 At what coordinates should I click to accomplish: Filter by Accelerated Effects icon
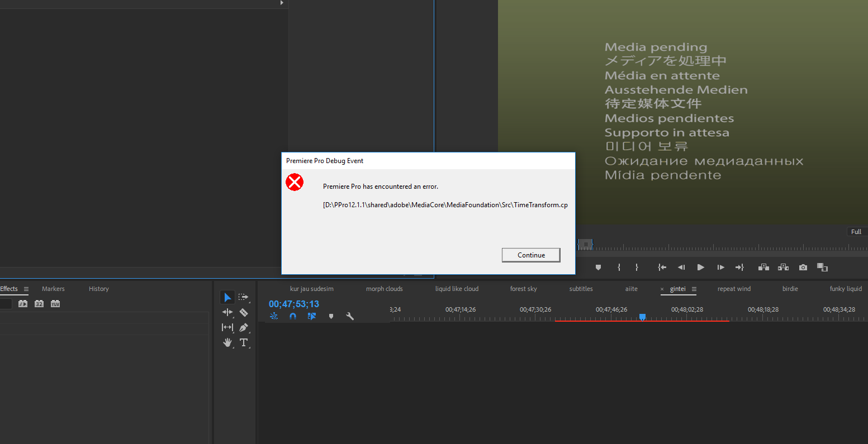(x=23, y=304)
